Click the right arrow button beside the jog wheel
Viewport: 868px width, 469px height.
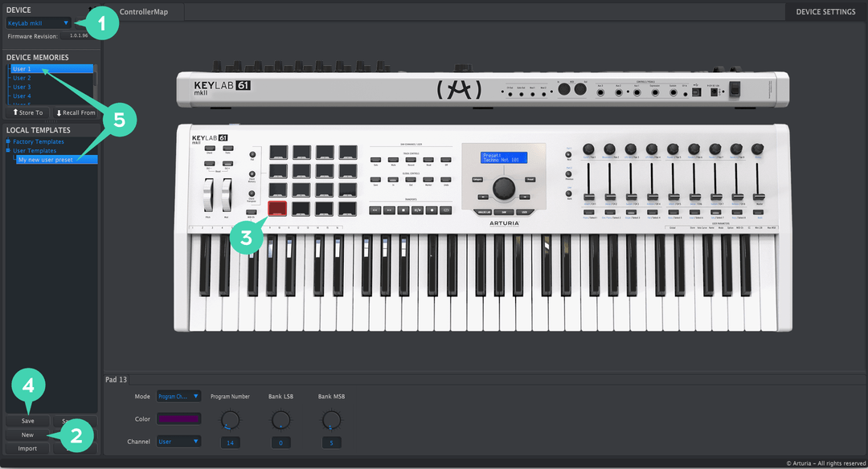click(x=524, y=197)
